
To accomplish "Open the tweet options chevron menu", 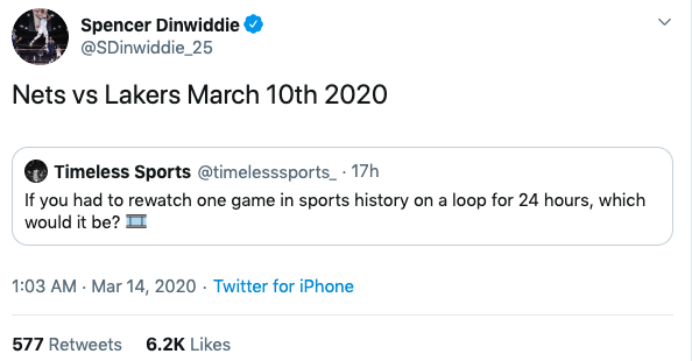I will point(665,22).
